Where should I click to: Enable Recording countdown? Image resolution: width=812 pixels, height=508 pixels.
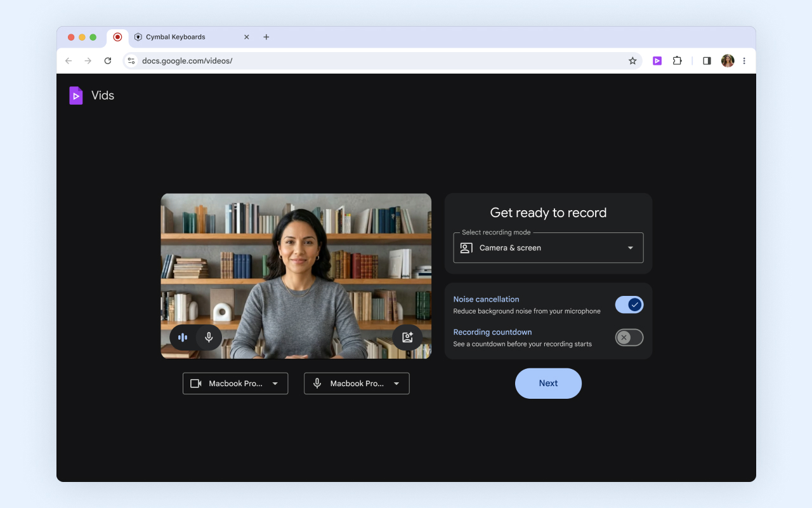coord(629,337)
